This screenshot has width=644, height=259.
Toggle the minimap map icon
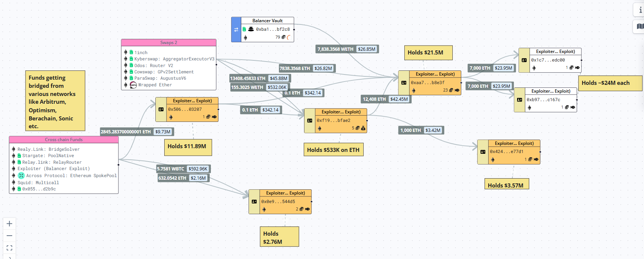640,26
